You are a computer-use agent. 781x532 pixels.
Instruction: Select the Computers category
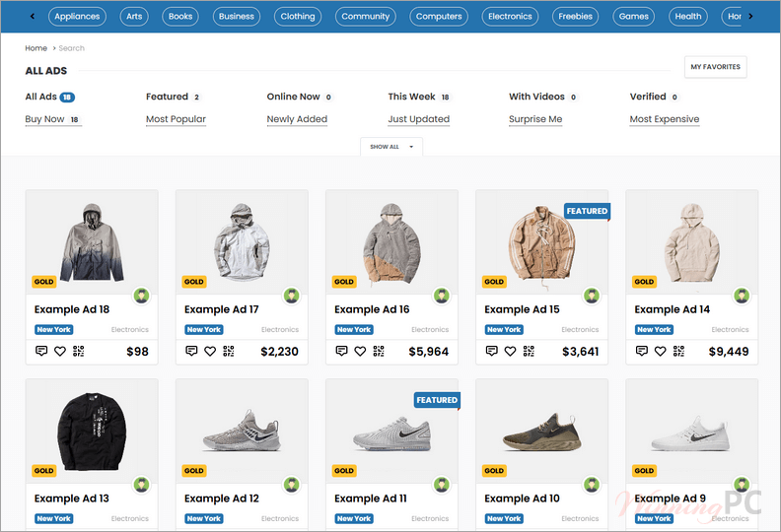tap(439, 17)
